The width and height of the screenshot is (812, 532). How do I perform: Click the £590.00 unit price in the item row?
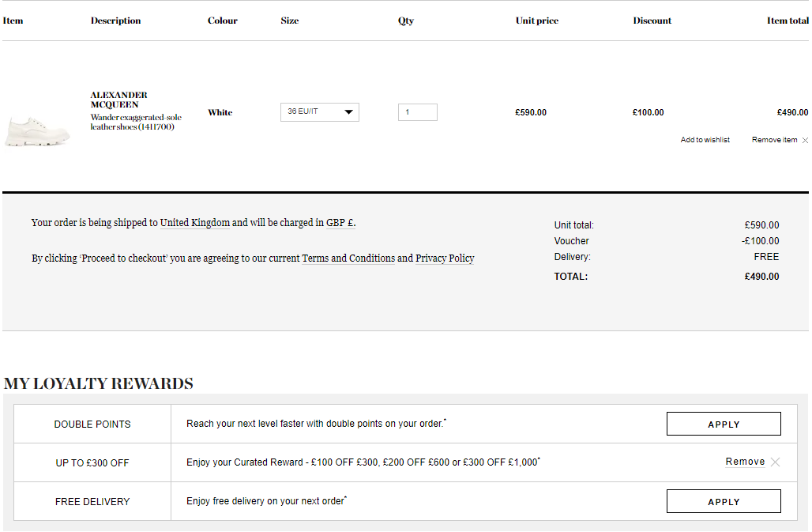pyautogui.click(x=530, y=112)
